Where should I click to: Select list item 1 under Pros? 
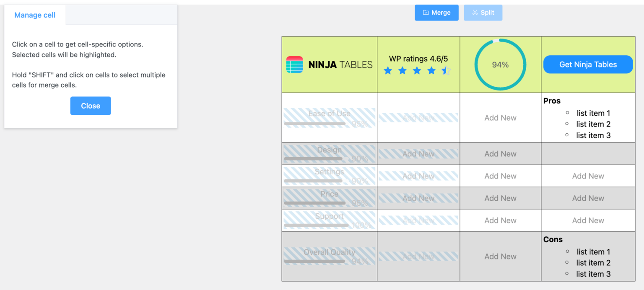point(593,113)
